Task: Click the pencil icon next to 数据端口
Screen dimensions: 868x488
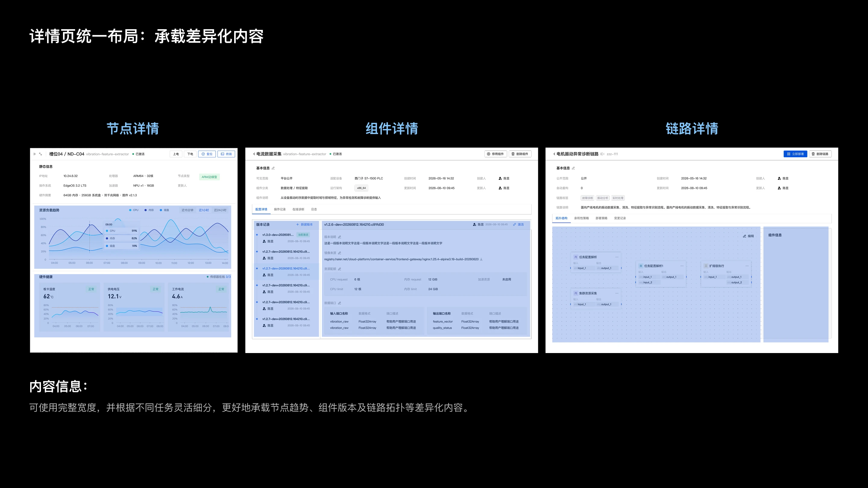Action: pyautogui.click(x=339, y=303)
